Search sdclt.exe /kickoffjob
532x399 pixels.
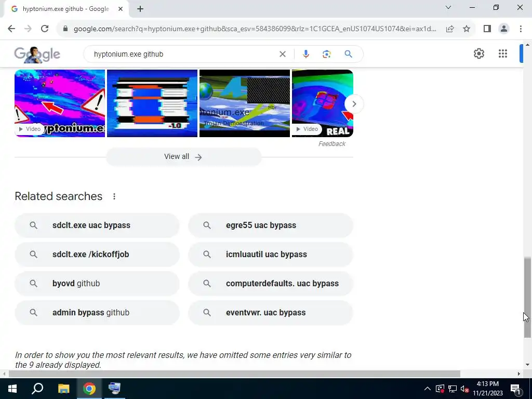(97, 255)
